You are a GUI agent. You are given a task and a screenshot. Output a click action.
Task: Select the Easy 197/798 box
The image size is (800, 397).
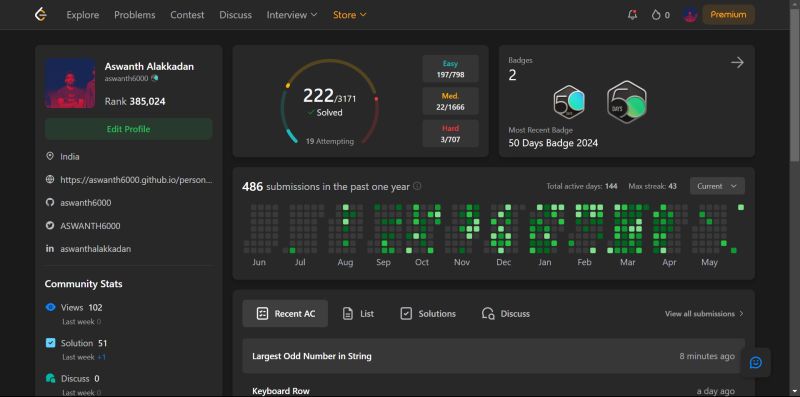[x=451, y=69]
